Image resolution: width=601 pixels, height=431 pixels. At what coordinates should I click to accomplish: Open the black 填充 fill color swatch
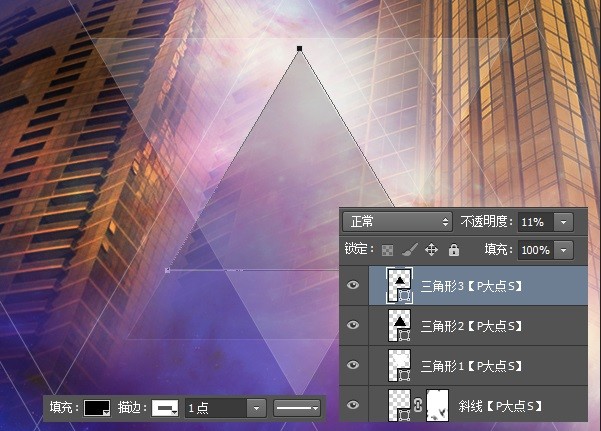[x=97, y=408]
